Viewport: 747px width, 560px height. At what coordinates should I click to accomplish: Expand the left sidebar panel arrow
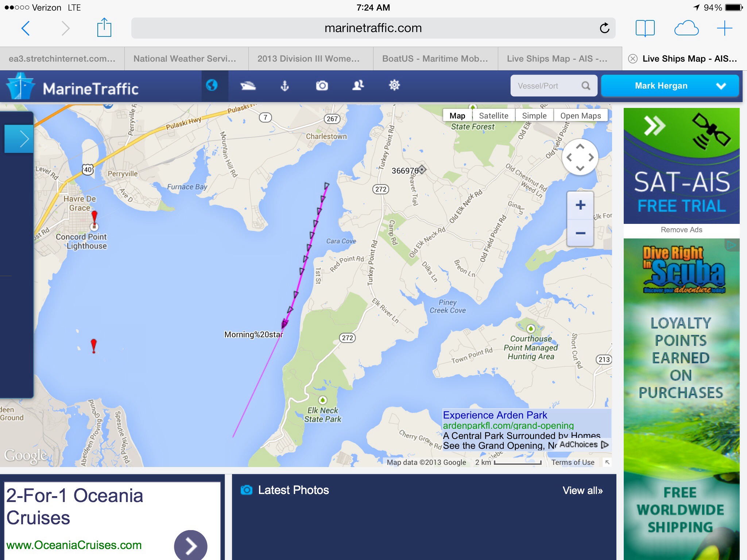pyautogui.click(x=19, y=139)
